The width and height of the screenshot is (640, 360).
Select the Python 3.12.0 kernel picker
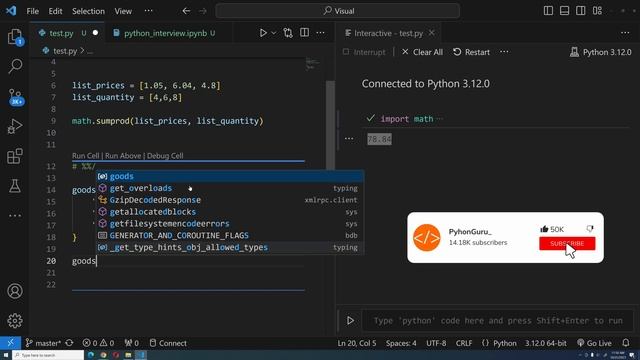(x=601, y=52)
